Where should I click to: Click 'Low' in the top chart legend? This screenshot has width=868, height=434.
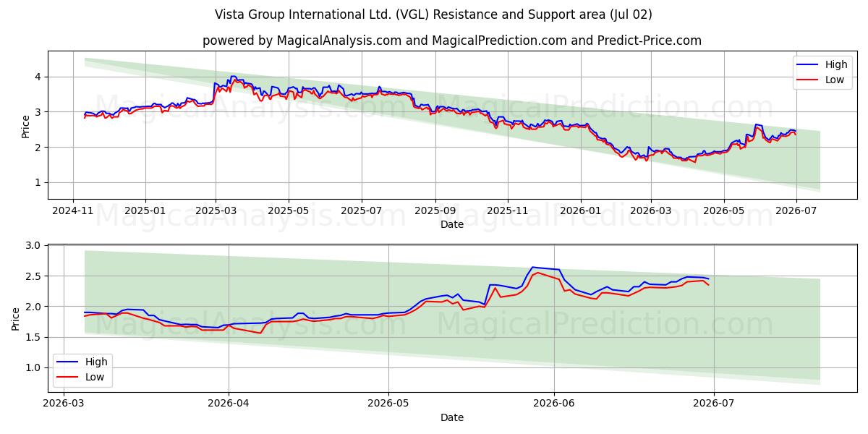(x=835, y=80)
